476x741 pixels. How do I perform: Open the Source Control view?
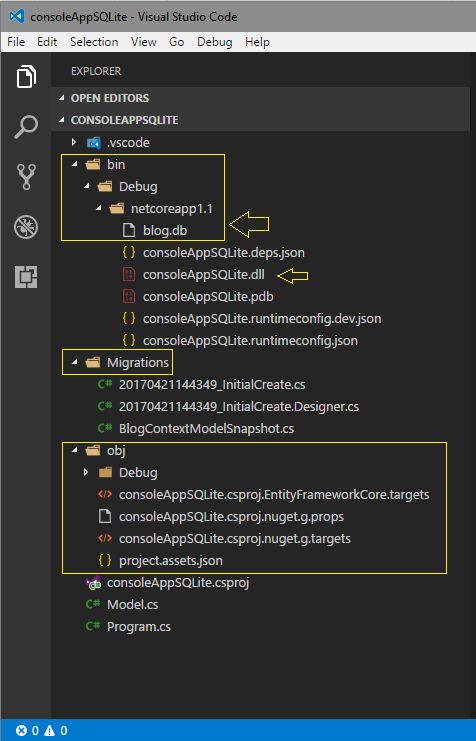tap(26, 177)
